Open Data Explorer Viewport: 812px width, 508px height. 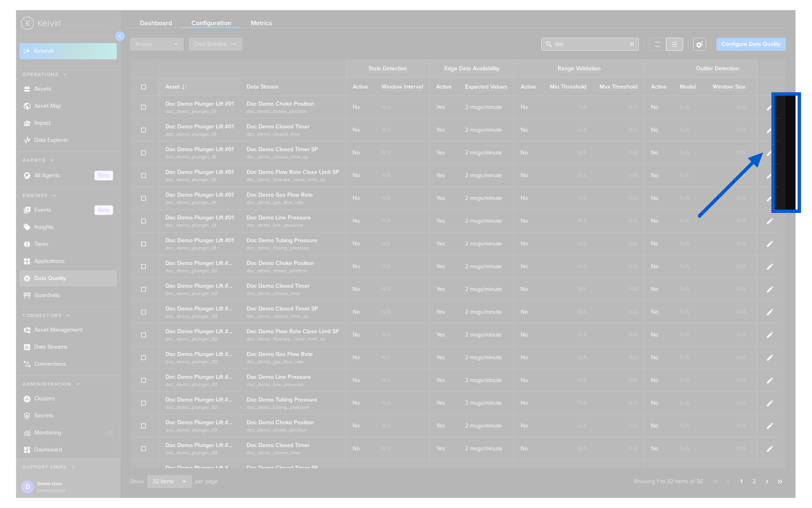(68, 140)
